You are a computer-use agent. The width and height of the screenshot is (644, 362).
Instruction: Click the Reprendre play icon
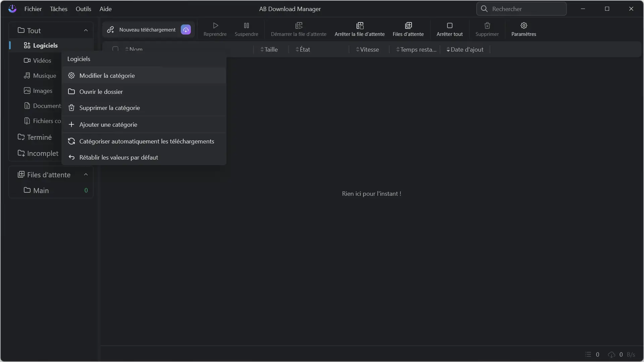point(215,25)
